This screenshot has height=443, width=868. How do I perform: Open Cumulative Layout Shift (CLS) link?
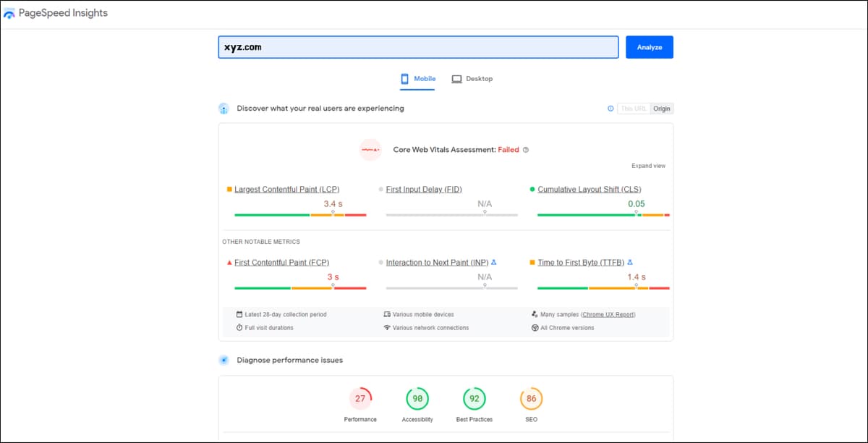(590, 190)
